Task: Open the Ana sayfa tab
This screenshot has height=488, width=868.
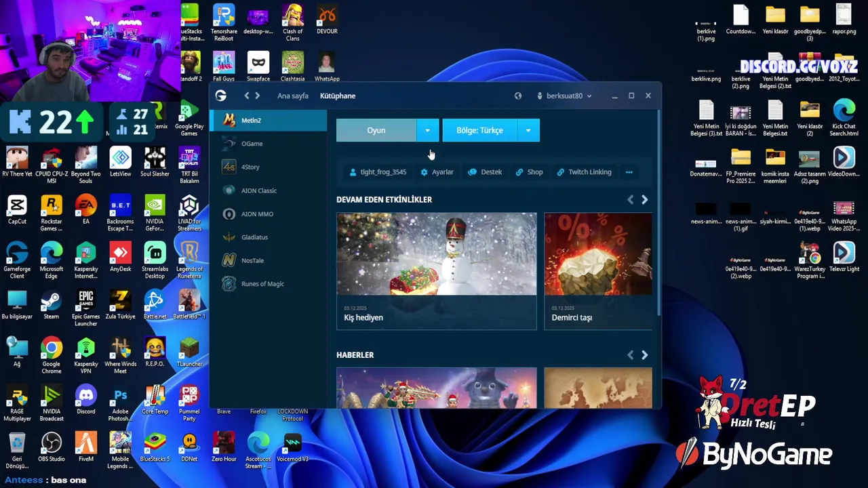Action: [x=293, y=96]
